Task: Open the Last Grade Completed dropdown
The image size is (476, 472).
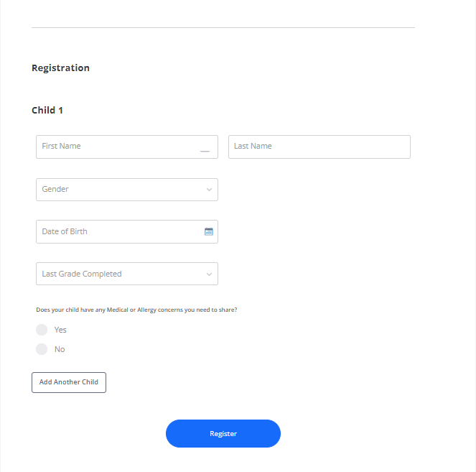Action: coord(126,274)
